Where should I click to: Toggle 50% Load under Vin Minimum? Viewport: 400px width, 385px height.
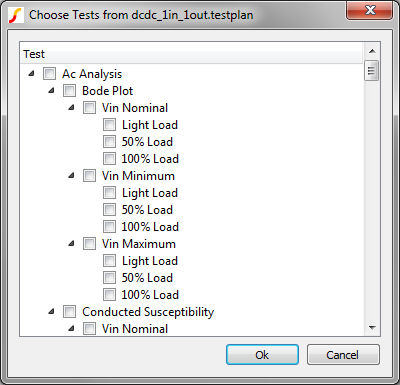[109, 210]
